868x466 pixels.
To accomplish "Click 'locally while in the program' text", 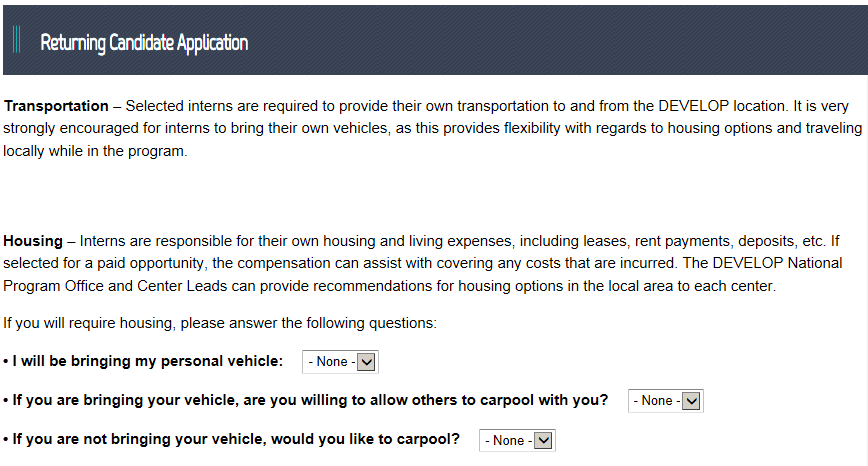I will pos(94,152).
